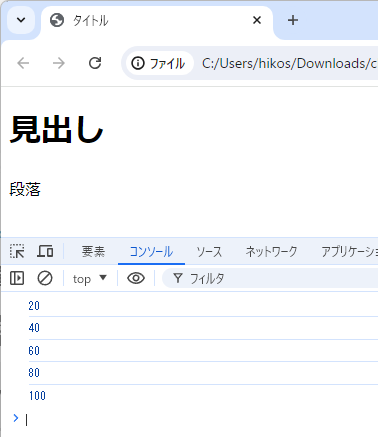Image resolution: width=378 pixels, height=437 pixels.
Task: Switch to the コンソール tab
Action: coord(151,251)
